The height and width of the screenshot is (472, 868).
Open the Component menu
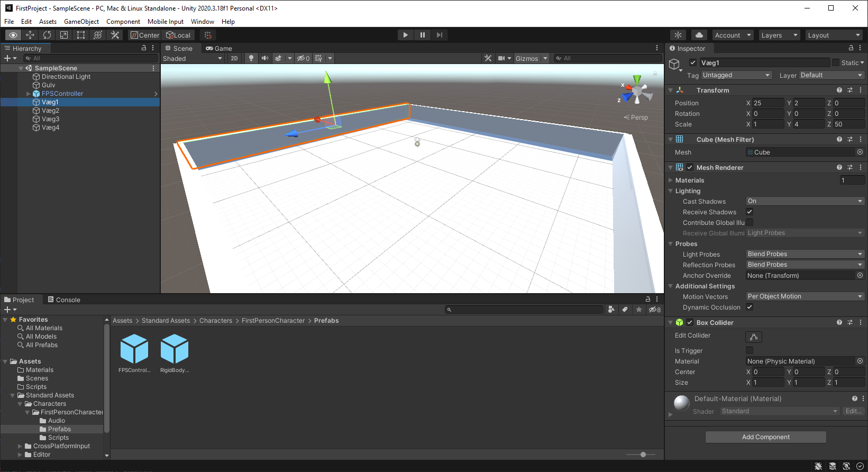123,22
